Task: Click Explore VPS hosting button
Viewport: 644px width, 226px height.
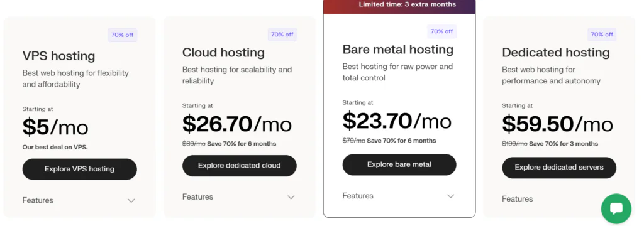Action: pos(79,169)
